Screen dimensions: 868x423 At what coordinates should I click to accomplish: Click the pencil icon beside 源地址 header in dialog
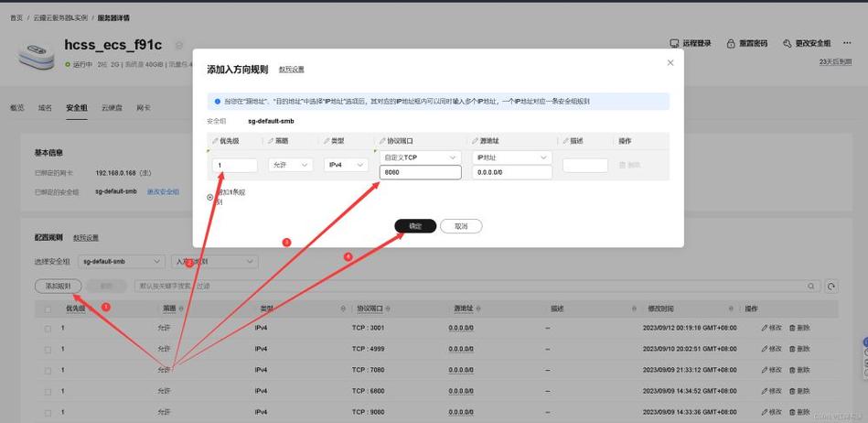click(476, 141)
